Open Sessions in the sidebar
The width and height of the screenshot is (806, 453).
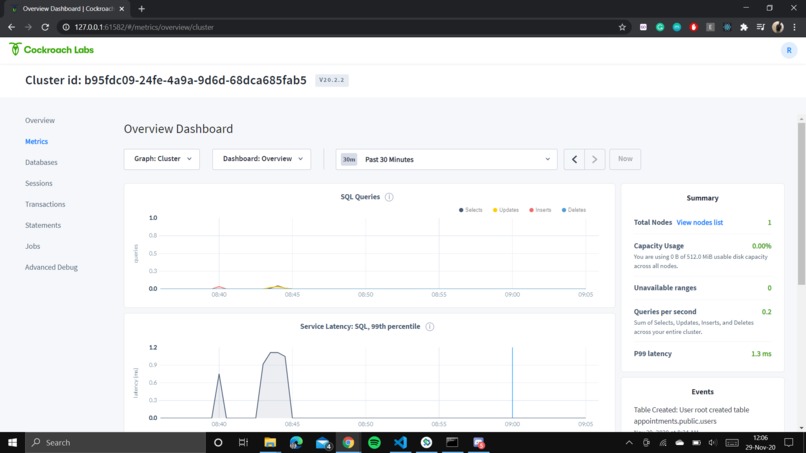point(39,184)
